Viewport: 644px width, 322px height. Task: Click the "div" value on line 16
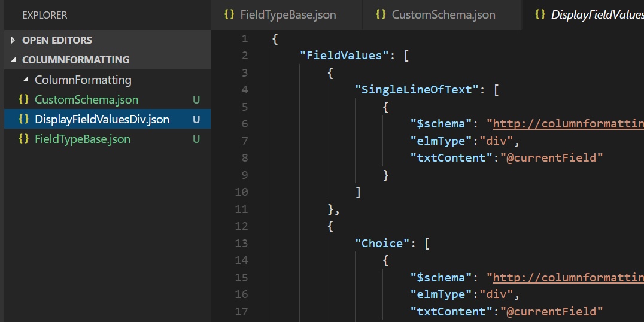tap(496, 294)
